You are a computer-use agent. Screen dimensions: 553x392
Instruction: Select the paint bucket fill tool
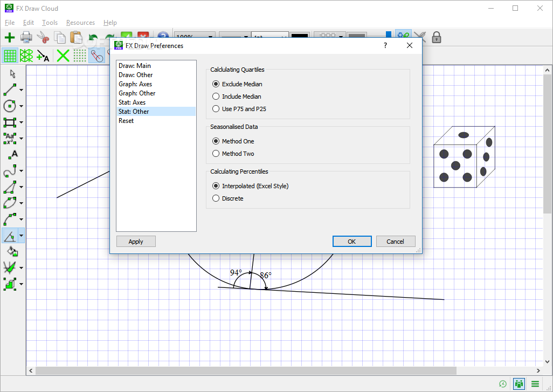click(x=13, y=251)
